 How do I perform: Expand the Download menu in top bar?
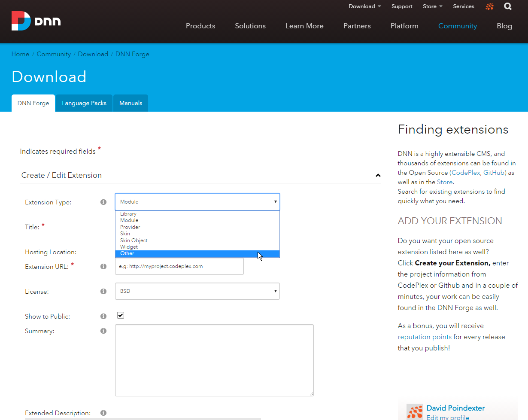(364, 6)
